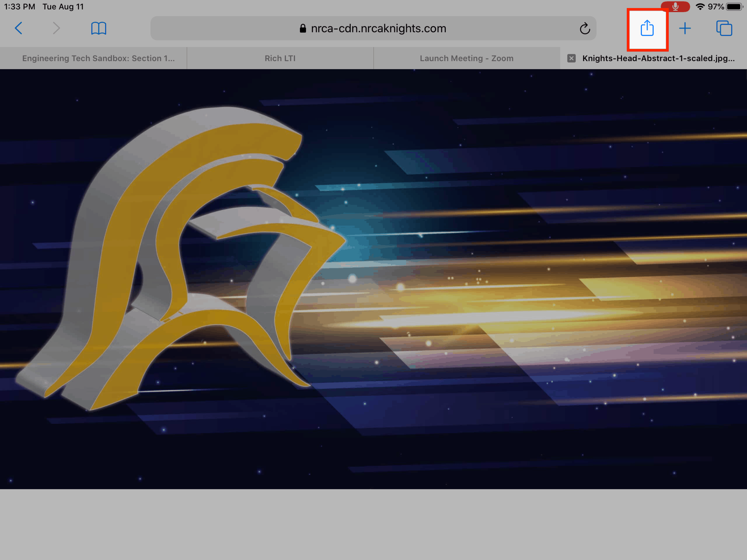Switch to Engineering Tech Sandbox tab

[x=94, y=58]
